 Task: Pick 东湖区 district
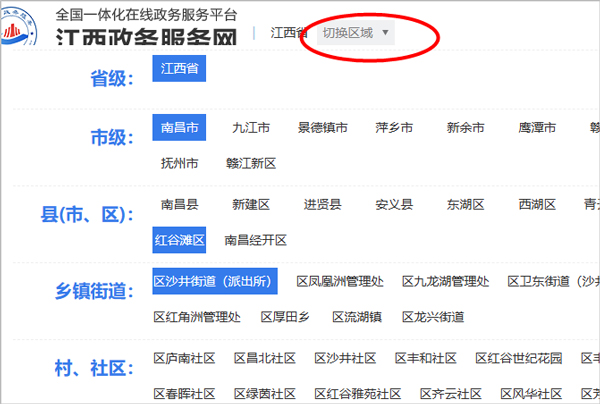click(x=466, y=205)
